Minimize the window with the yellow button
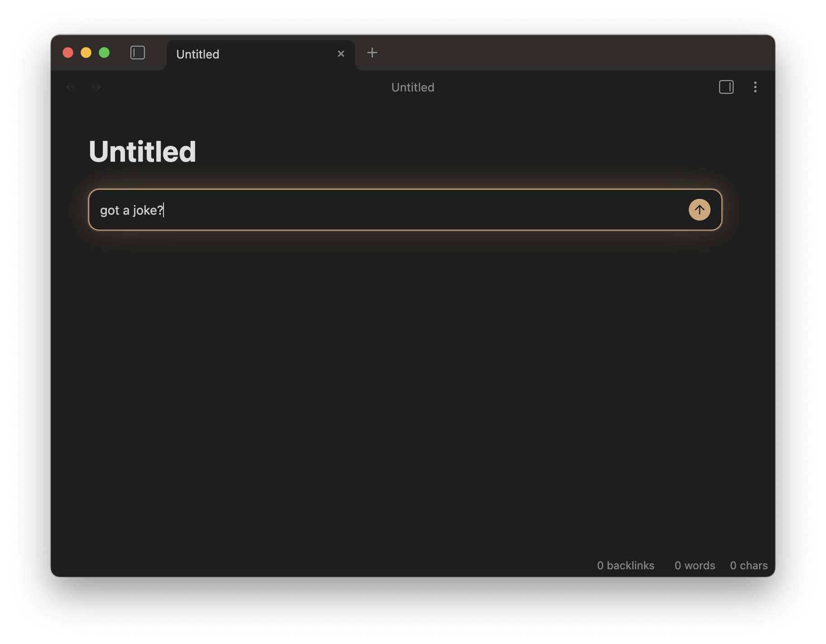Screen dimensions: 826x644 pos(86,53)
